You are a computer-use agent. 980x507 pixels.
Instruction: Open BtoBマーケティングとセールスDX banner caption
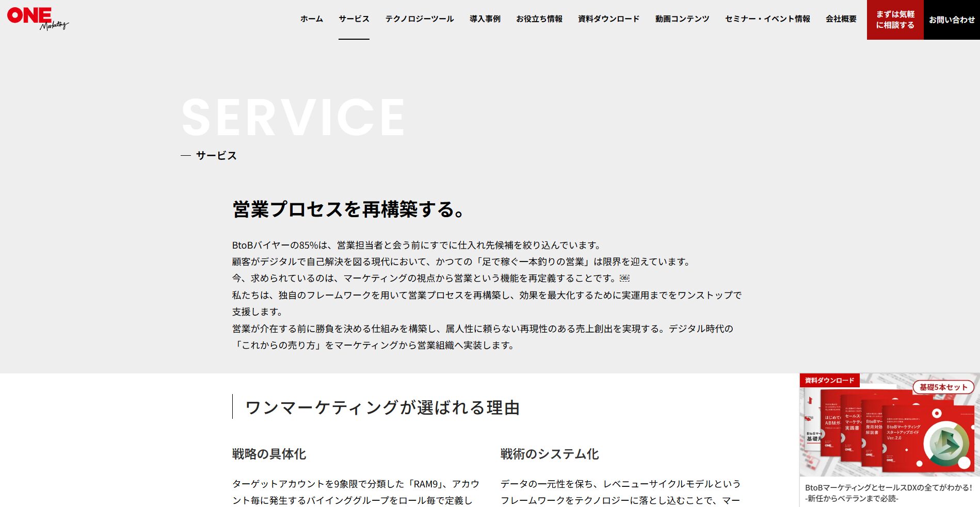[x=889, y=493]
